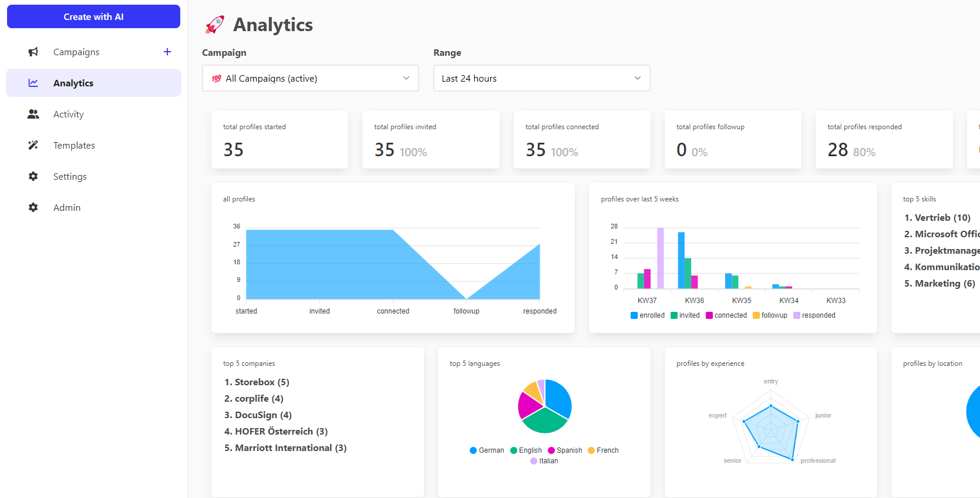
Task: Click the purple responded bar for KW37
Action: click(x=661, y=258)
